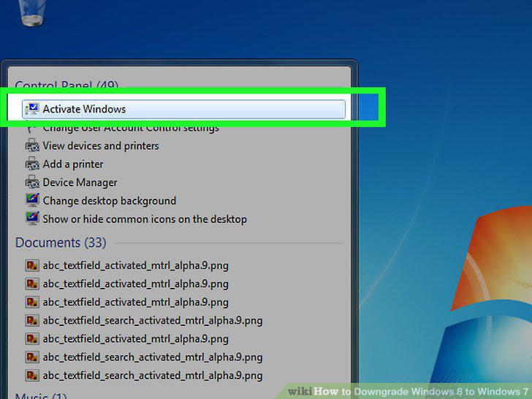Click the Add a printer icon
Screen dimensions: 532x399
click(32, 164)
